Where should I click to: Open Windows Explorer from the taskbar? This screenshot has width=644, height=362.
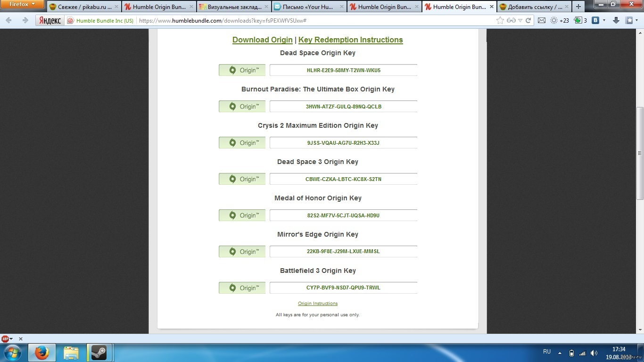(x=71, y=353)
